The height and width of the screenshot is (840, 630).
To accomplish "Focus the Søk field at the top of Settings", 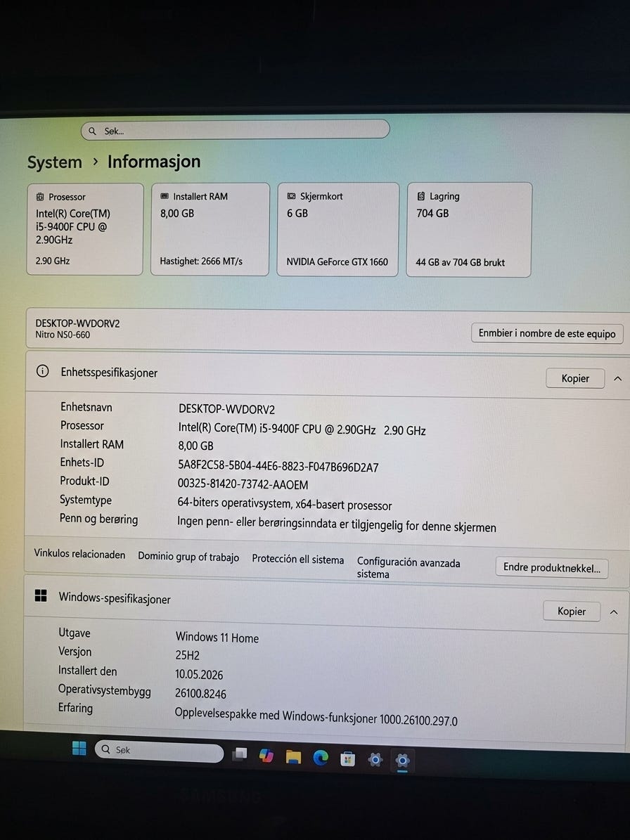I will 235,130.
